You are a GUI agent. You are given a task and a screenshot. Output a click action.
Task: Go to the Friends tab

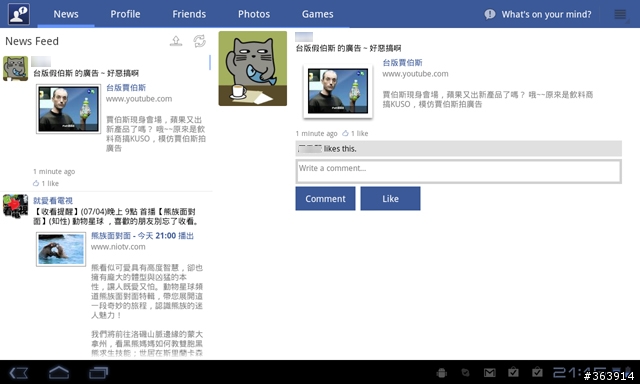tap(189, 14)
